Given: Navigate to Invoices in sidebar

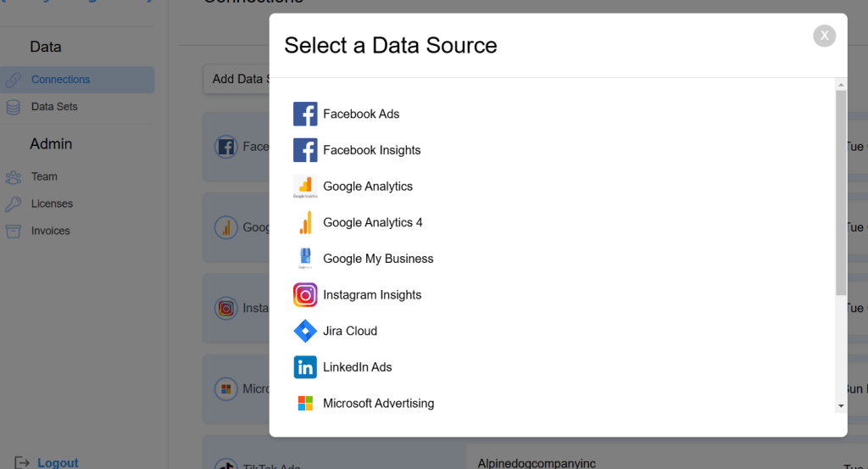Looking at the screenshot, I should [x=50, y=231].
